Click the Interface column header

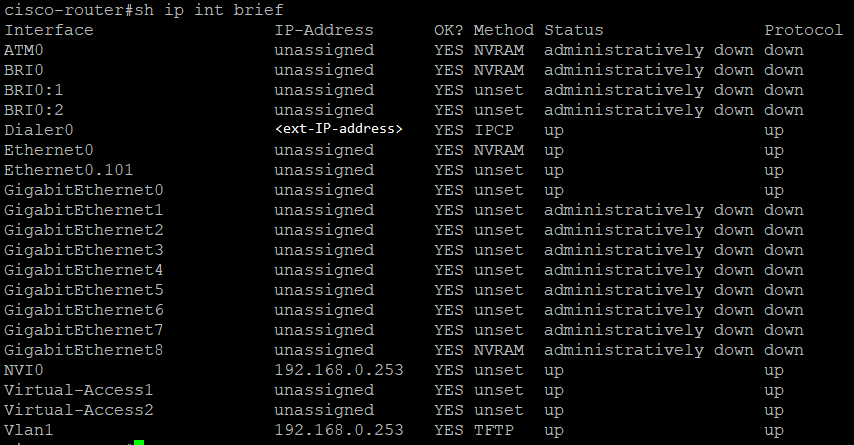(x=49, y=30)
